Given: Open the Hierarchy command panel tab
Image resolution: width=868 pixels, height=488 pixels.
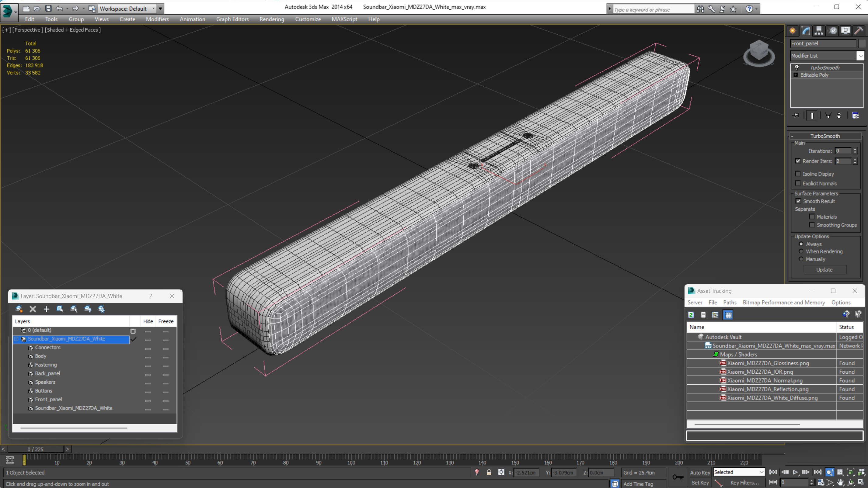Looking at the screenshot, I should click(x=819, y=31).
